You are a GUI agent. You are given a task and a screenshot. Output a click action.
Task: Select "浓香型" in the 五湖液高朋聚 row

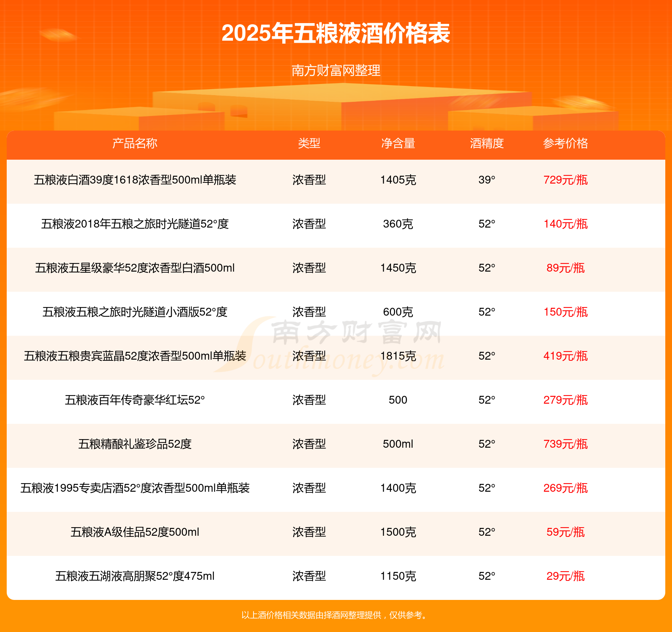pos(309,576)
